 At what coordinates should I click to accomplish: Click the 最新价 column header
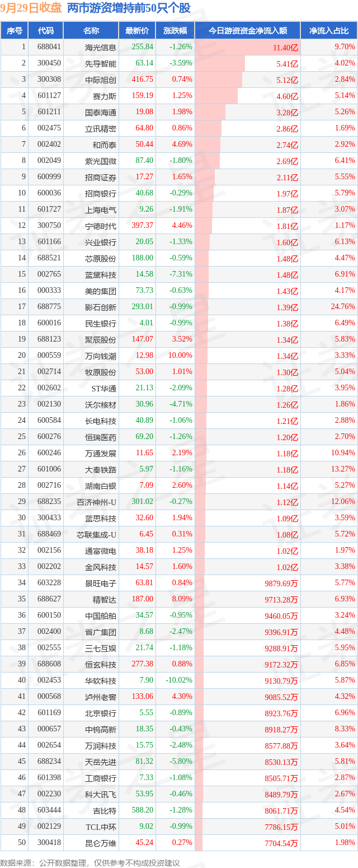[x=137, y=31]
